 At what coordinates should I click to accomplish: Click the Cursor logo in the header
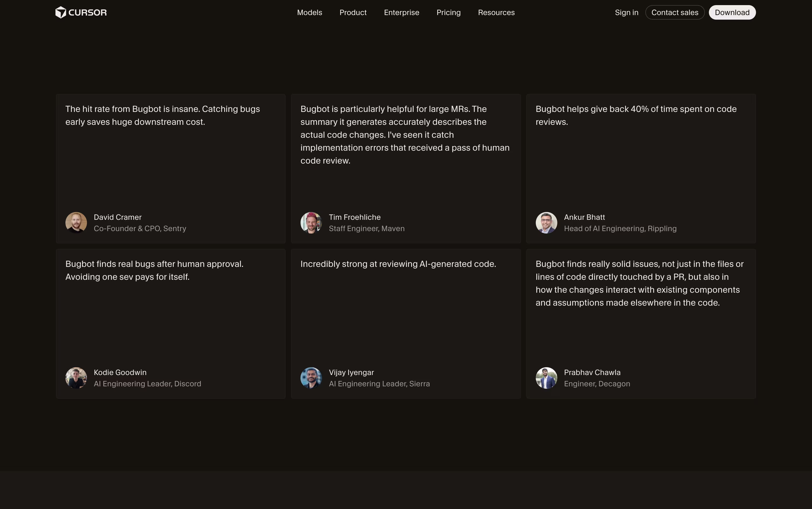tap(81, 12)
